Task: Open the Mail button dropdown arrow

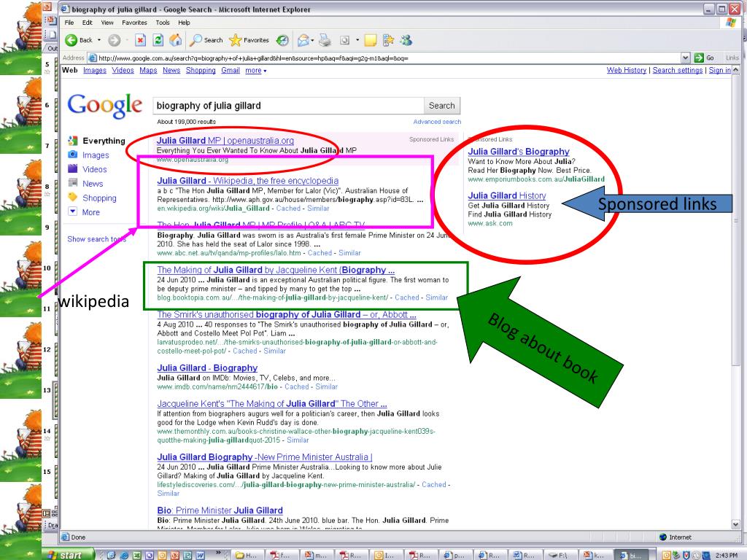Action: pos(312,41)
